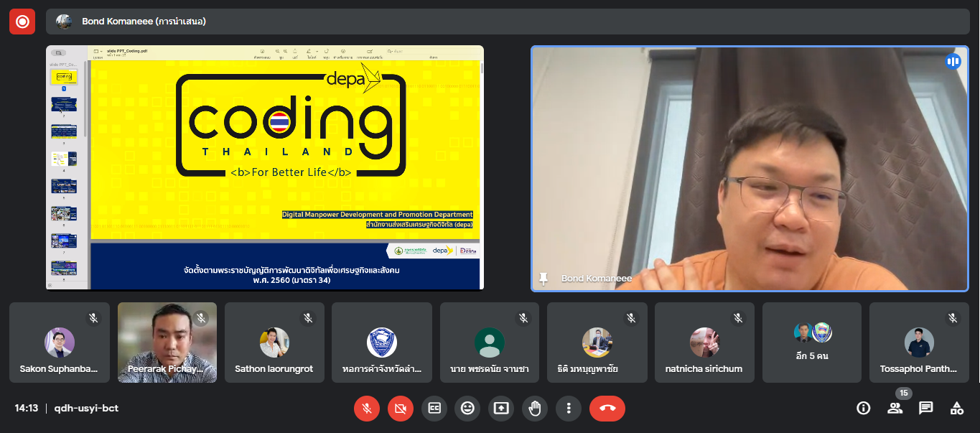Open the emoji reactions button
The height and width of the screenshot is (433, 980).
click(467, 409)
